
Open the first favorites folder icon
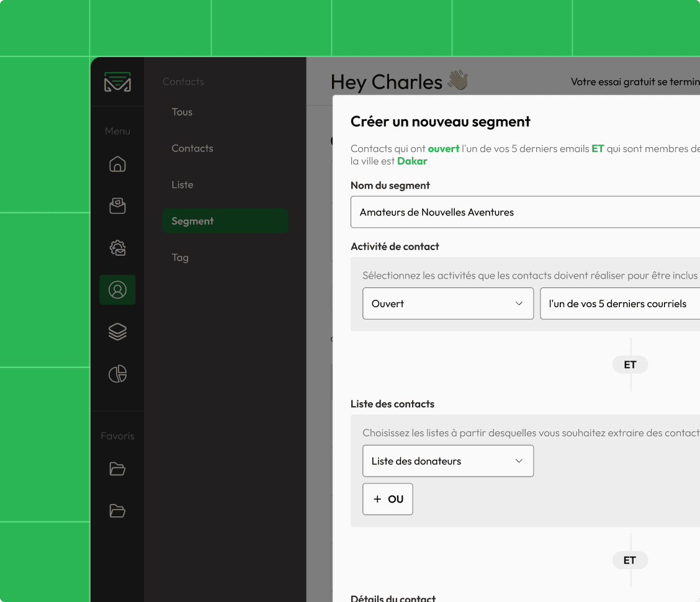click(x=117, y=469)
